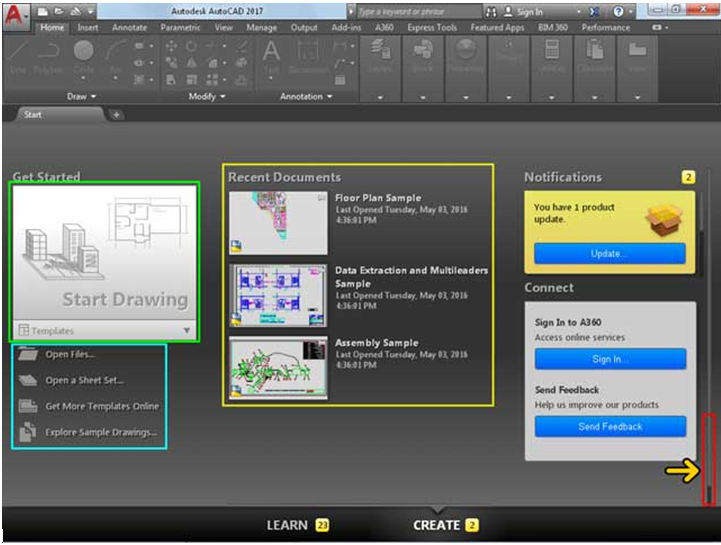Expand the Sign In dropdown arrow in title bar

pyautogui.click(x=579, y=12)
